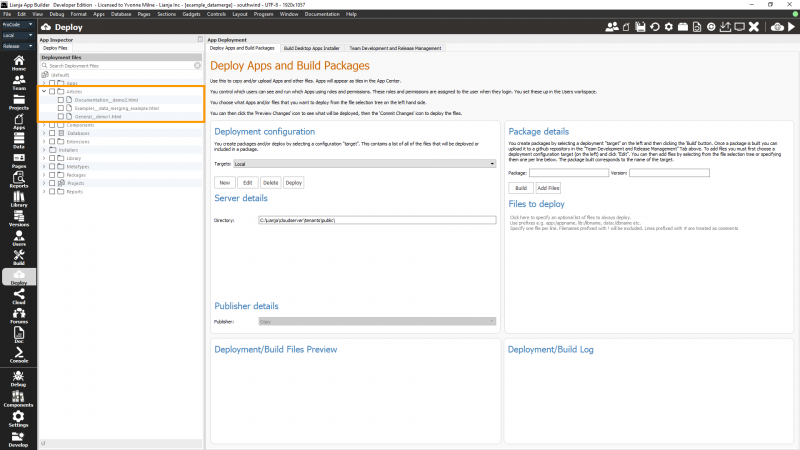The width and height of the screenshot is (800, 450).
Task: Click the Build package button
Action: [x=521, y=188]
